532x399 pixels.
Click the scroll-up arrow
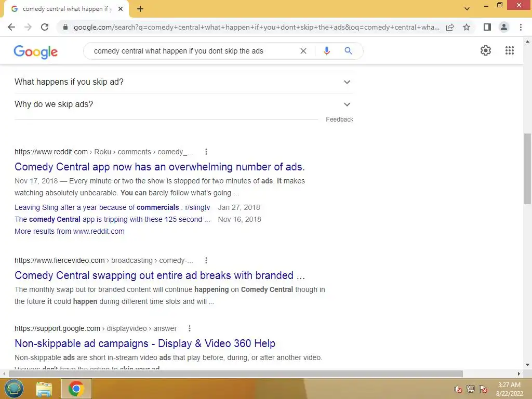coord(527,42)
